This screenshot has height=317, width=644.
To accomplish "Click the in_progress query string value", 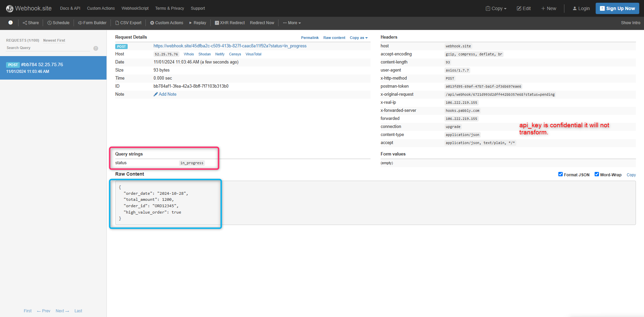I will click(192, 163).
